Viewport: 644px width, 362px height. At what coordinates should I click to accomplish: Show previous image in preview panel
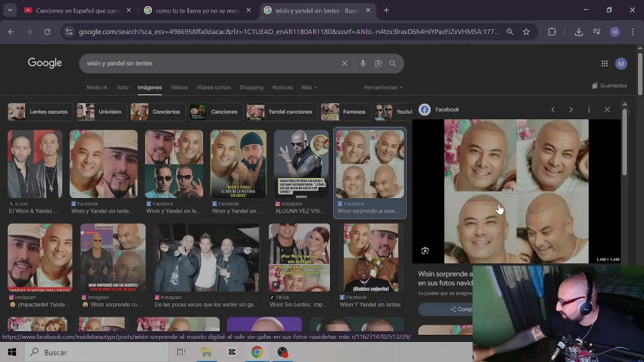point(553,110)
